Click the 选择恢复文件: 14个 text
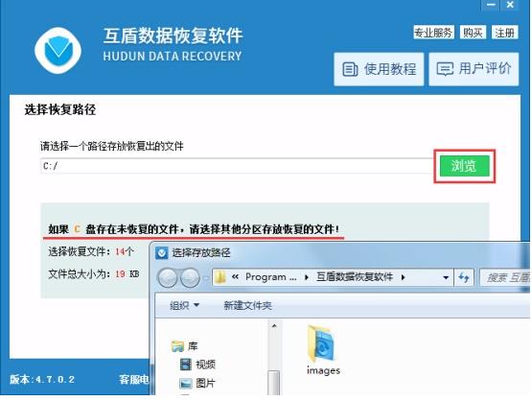Image resolution: width=532 pixels, height=401 pixels. [91, 251]
